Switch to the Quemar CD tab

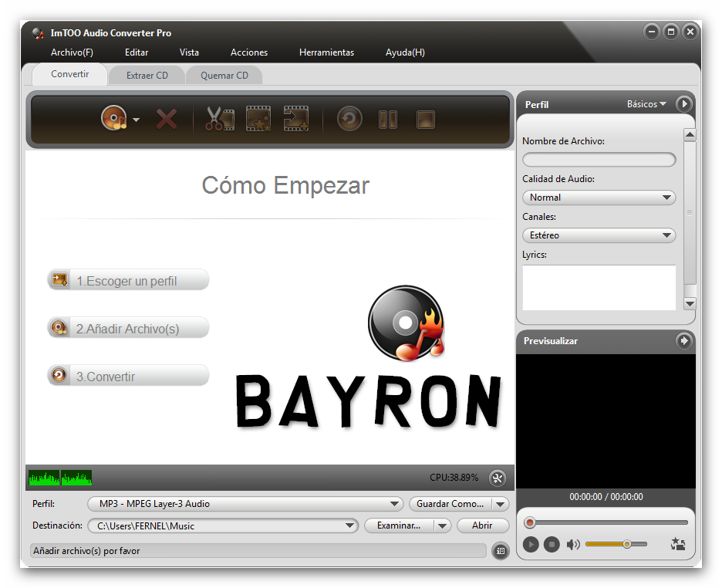224,75
